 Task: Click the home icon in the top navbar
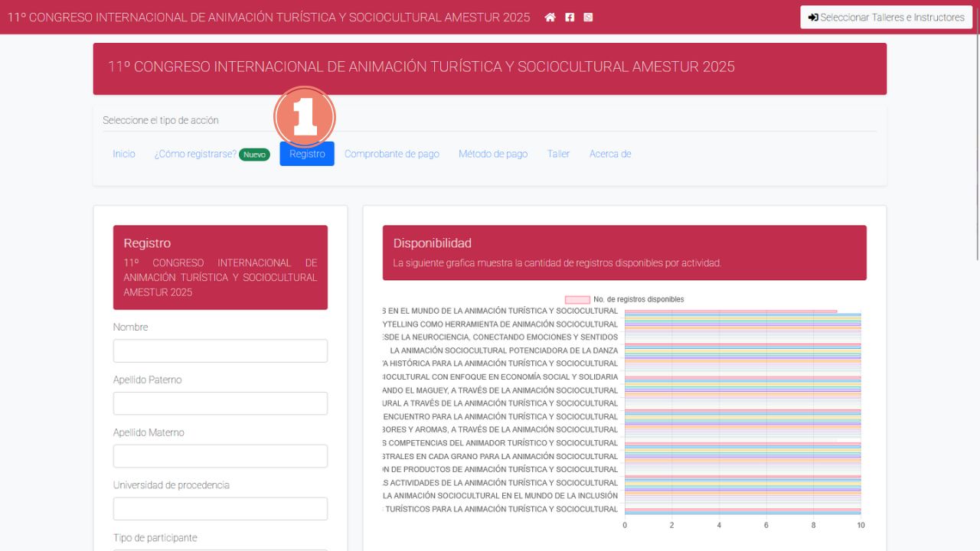point(550,17)
